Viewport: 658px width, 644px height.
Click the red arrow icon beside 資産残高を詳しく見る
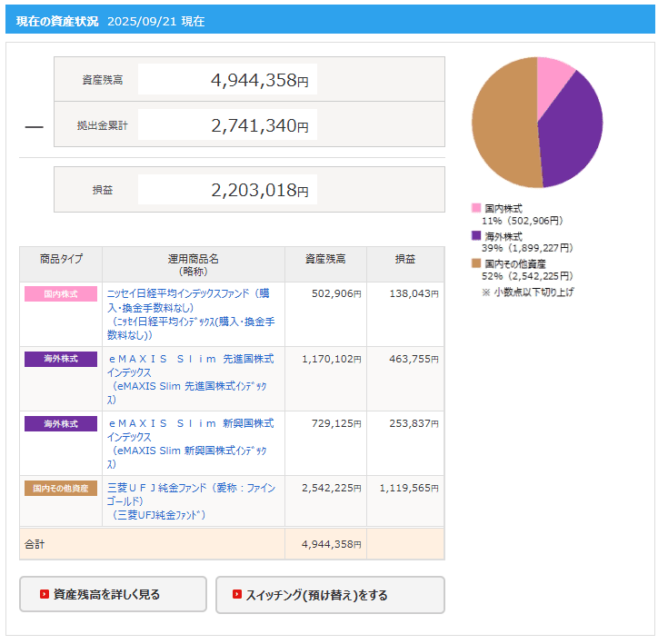[x=44, y=595]
